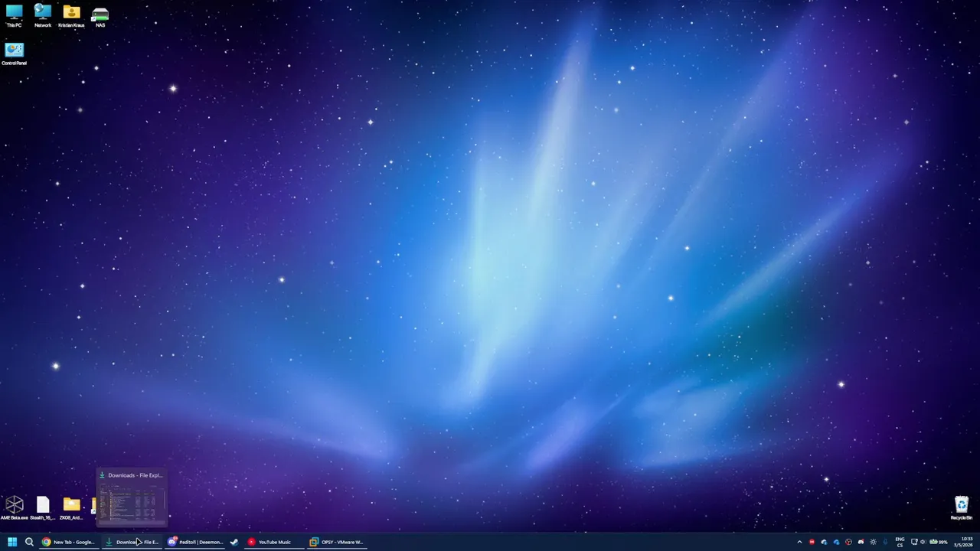Switch input language ENG CS indicator
980x551 pixels.
click(x=900, y=542)
